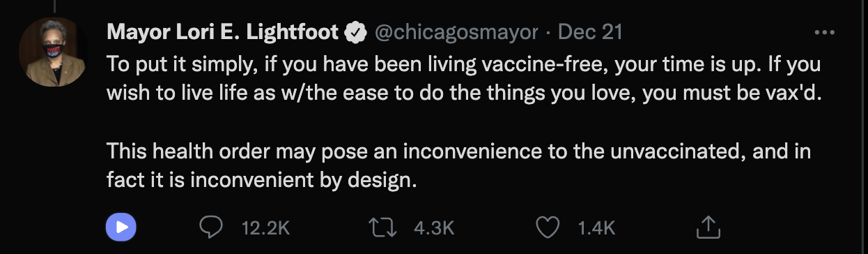Click the line starting 'wish to live life'
Image resolution: width=868 pixels, height=254 pixels.
click(465, 94)
